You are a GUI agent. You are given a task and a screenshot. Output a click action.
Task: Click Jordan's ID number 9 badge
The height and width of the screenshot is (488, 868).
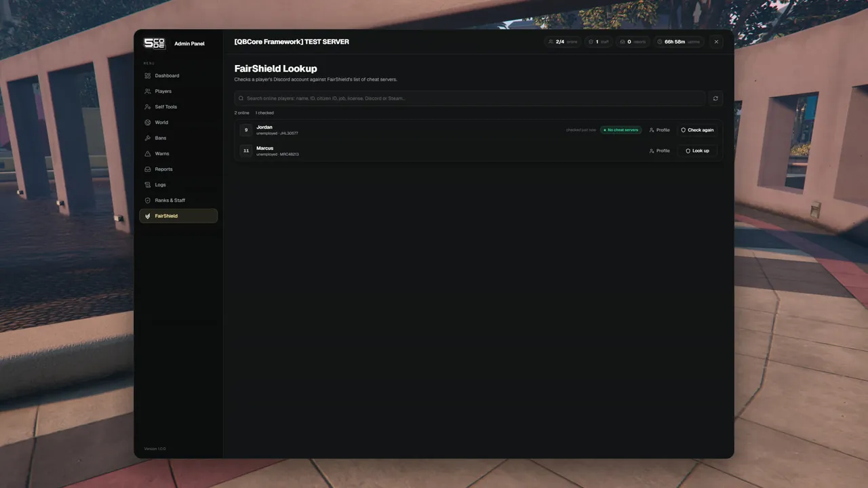tap(246, 130)
